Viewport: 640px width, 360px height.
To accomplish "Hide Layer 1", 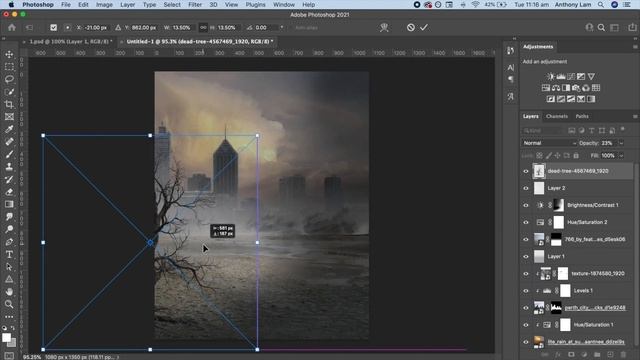I will point(526,257).
